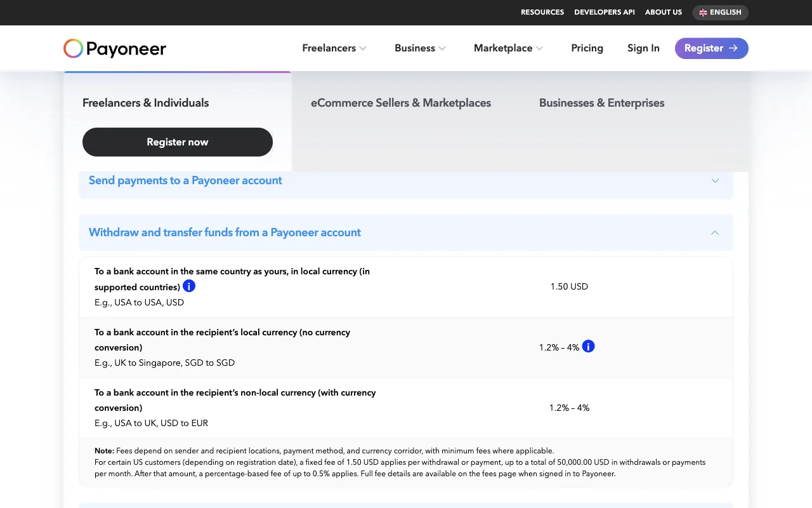Viewport: 812px width, 508px height.
Task: Collapse Withdraw and transfer funds section
Action: [406, 232]
